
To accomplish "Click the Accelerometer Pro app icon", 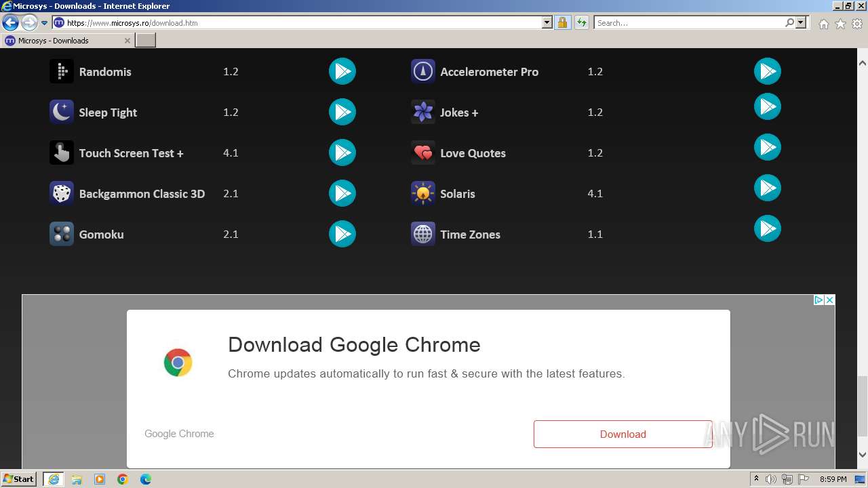I will (x=423, y=71).
